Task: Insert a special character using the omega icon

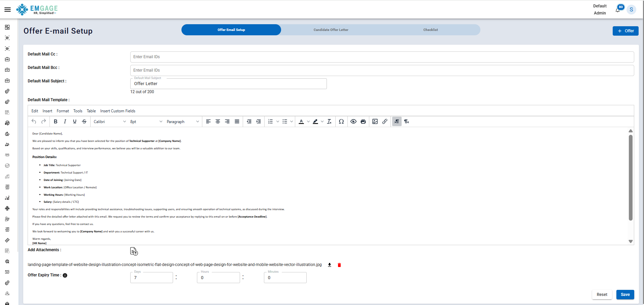Action: (341, 121)
